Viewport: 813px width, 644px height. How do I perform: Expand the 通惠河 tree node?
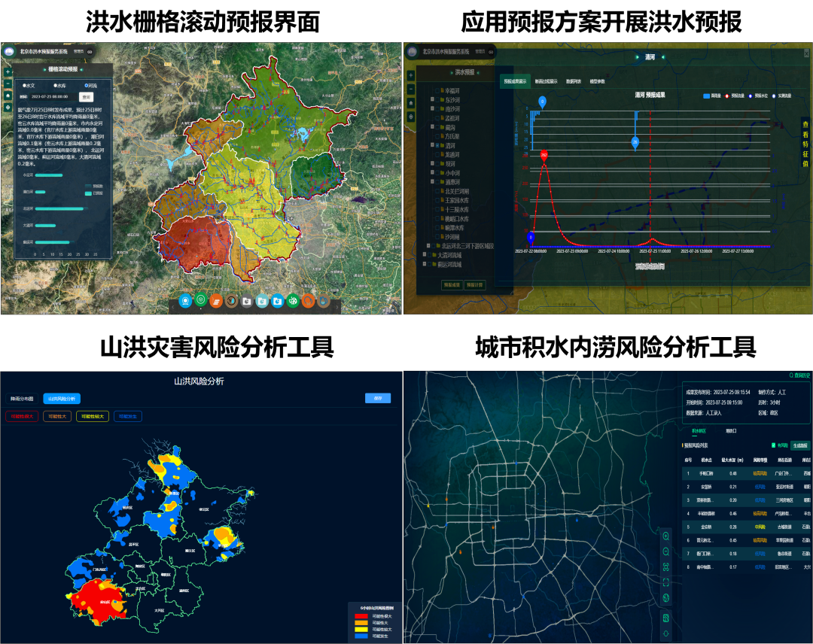[432, 181]
